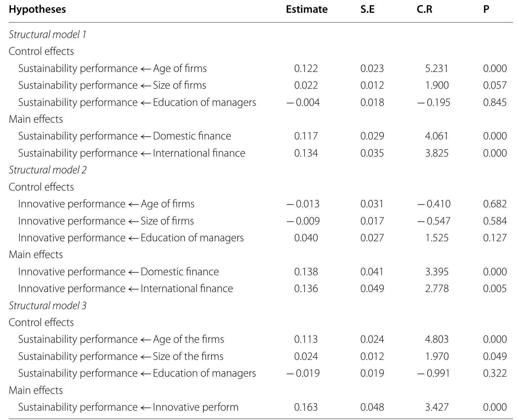
Task: Click the C.R value 3.825
Action: tap(436, 153)
